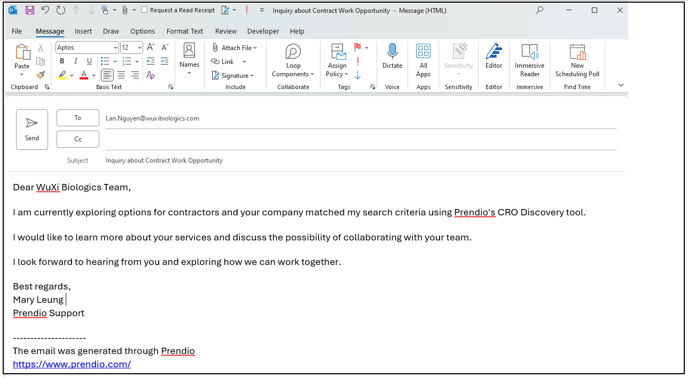688x378 pixels.
Task: Redo the last action
Action: click(x=61, y=10)
